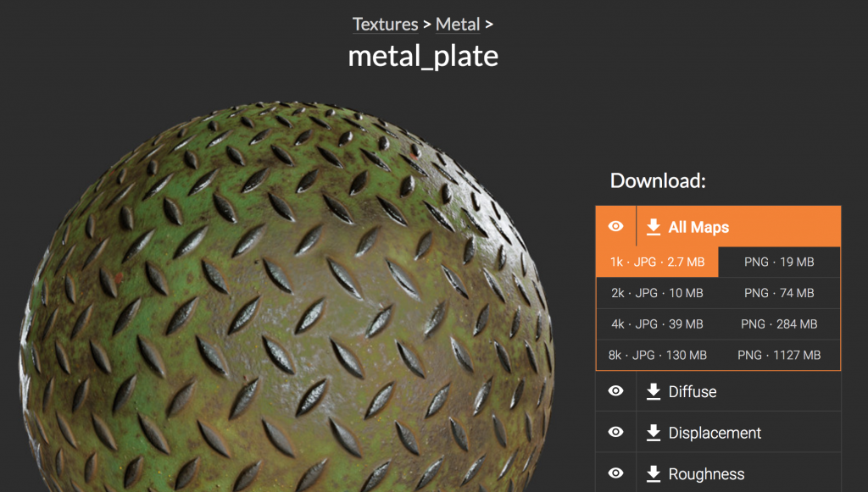Show the Diffuse map preview eye
868x492 pixels.
click(616, 391)
